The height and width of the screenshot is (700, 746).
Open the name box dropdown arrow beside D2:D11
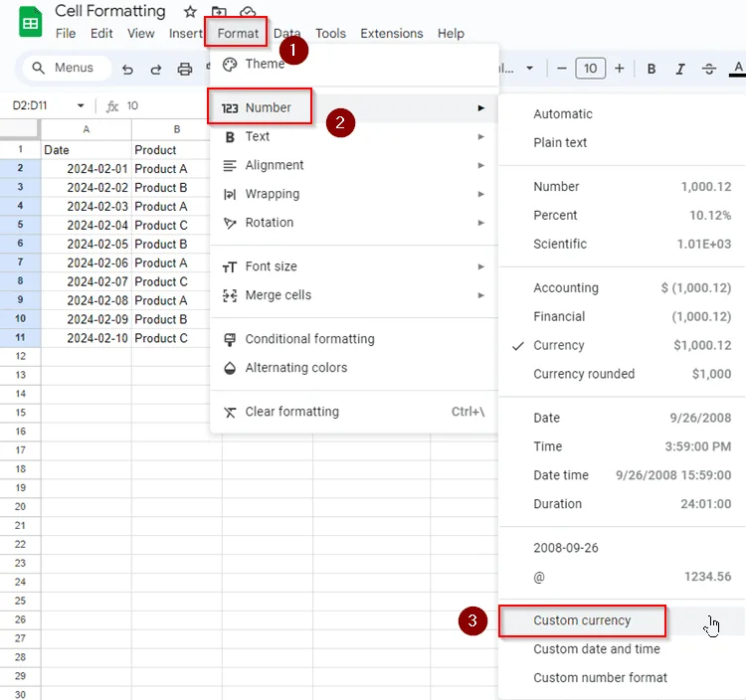pyautogui.click(x=81, y=105)
